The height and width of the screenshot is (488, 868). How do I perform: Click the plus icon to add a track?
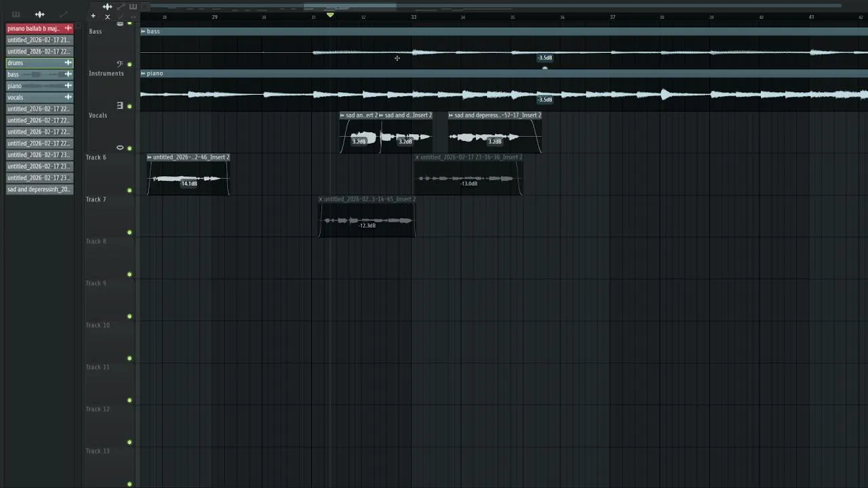pos(94,16)
